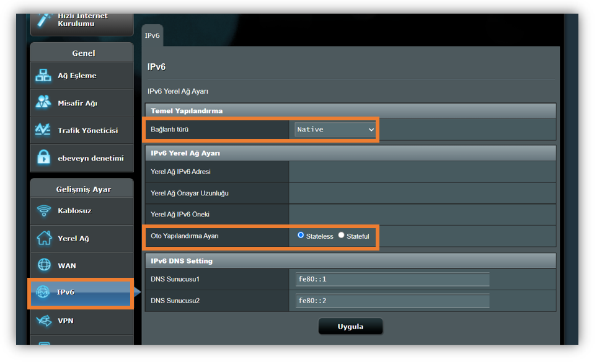Click the VPN icon in sidebar
This screenshot has height=364, width=597.
43,321
